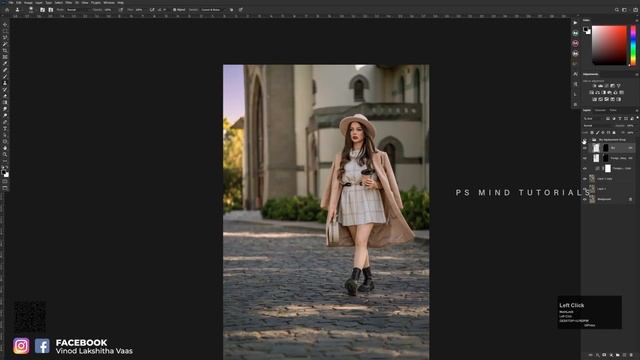
Task: Select the Horizontal Type tool
Action: click(5, 129)
